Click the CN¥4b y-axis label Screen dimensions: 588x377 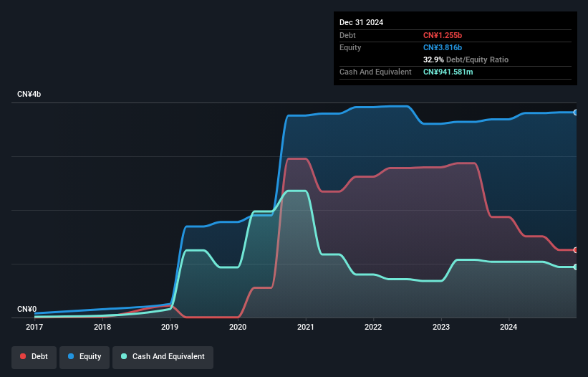[29, 95]
